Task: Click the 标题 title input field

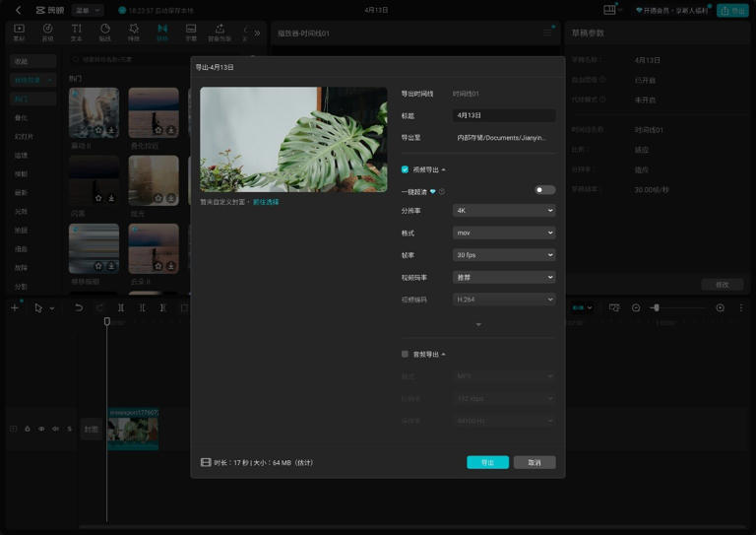Action: pos(503,115)
